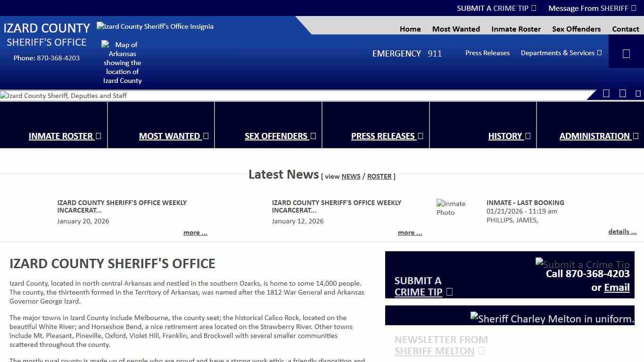Open the INMATE ROSTER tile
The image size is (644, 362).
[65, 136]
